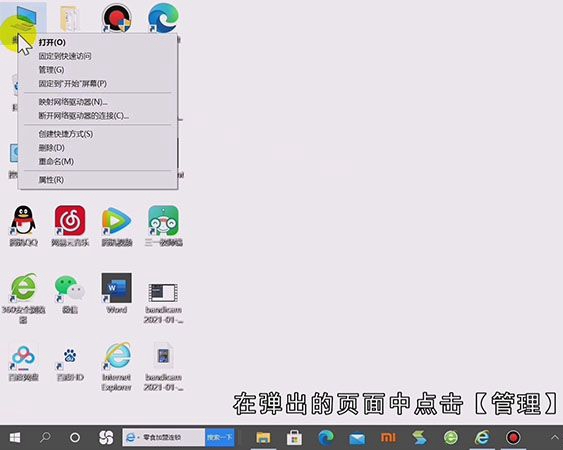The height and width of the screenshot is (450, 563).
Task: Click the orange Mi icon on taskbar
Action: point(388,437)
